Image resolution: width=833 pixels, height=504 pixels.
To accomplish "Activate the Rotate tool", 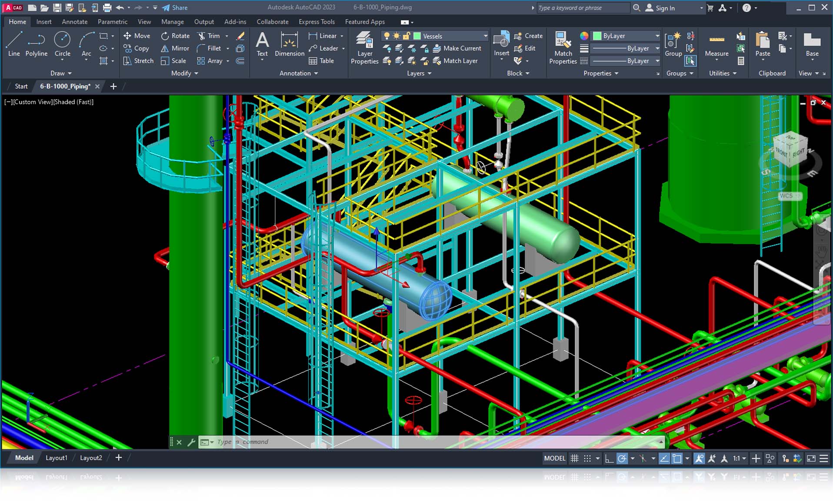I will point(175,36).
